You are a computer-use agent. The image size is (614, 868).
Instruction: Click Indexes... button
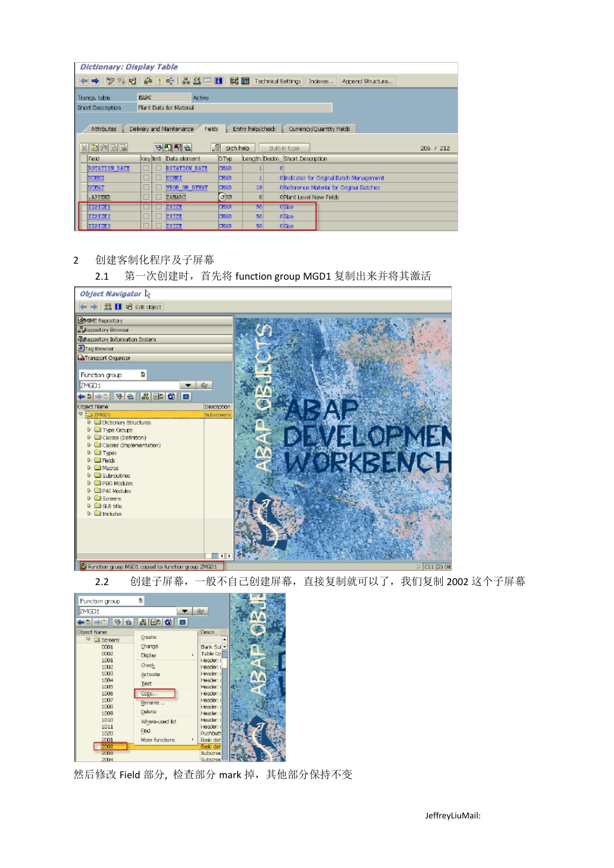point(321,81)
